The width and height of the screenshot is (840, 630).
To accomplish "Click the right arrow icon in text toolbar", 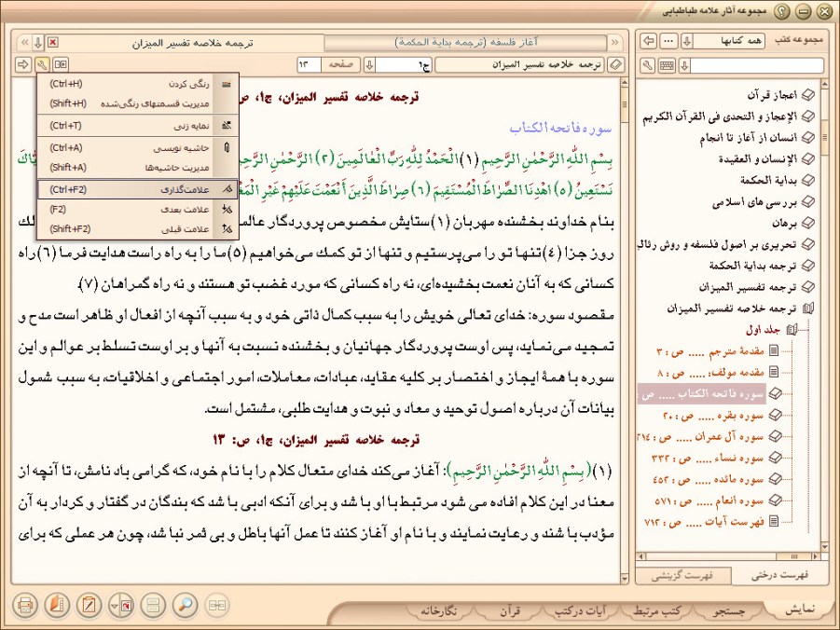I will pyautogui.click(x=23, y=65).
